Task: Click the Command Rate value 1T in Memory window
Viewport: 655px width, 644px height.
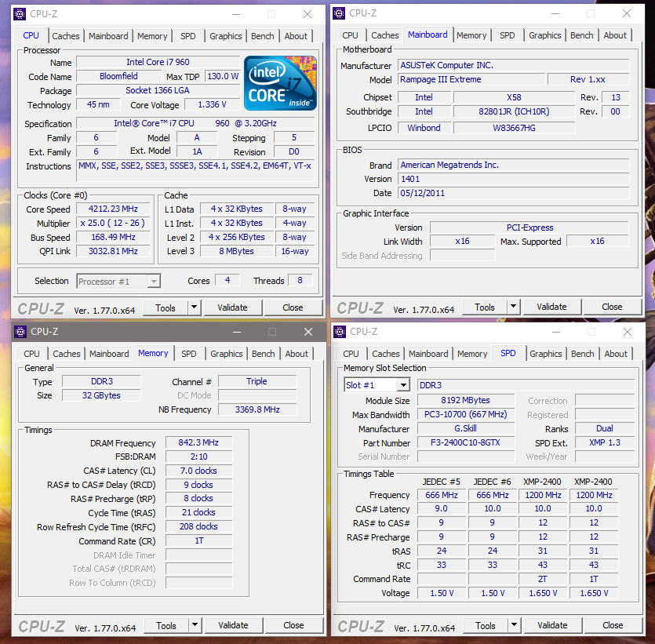Action: (198, 540)
